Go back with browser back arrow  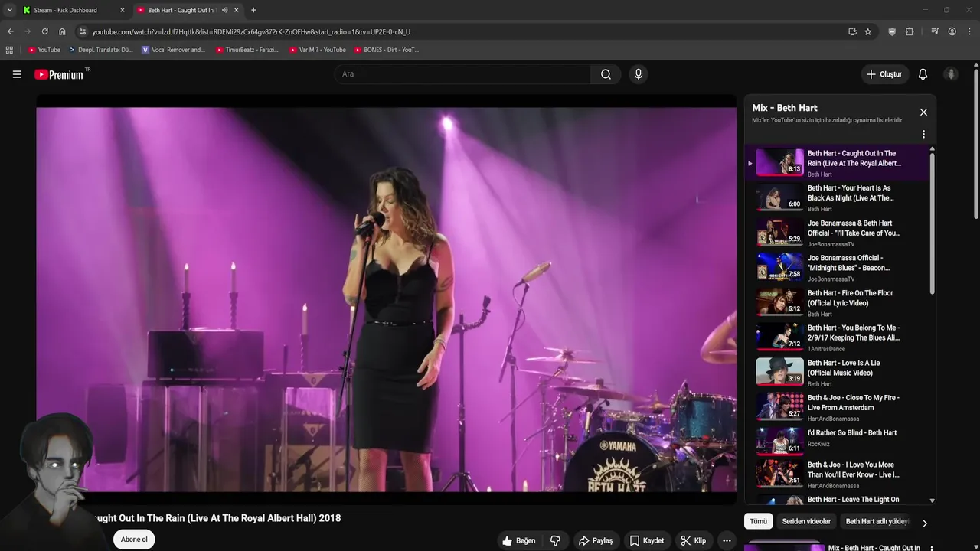pos(10,31)
